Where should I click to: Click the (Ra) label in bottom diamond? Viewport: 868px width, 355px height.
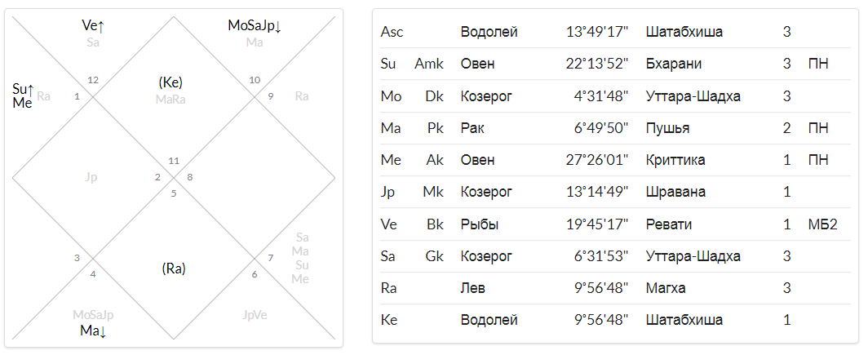[x=174, y=269]
